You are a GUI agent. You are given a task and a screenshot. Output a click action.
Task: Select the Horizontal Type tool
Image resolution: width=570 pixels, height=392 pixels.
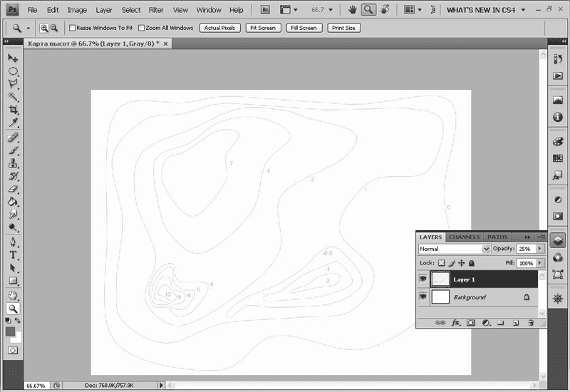(x=13, y=254)
